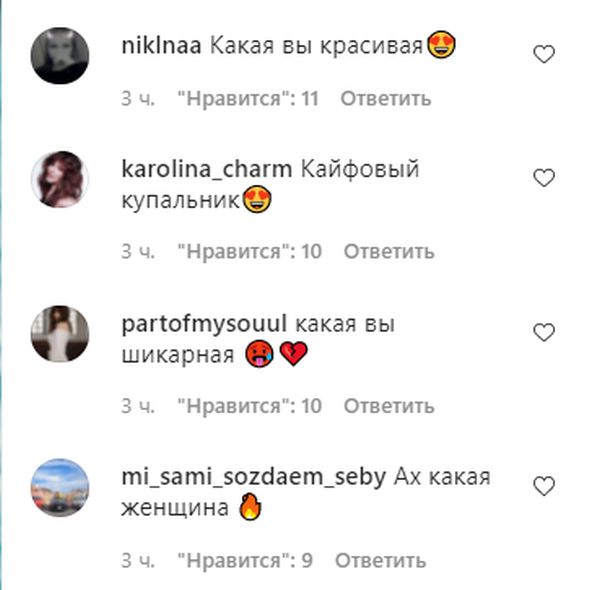The width and height of the screenshot is (600, 590).
Task: Select the mi_sami_sozdaem_seby username
Action: pyautogui.click(x=253, y=478)
